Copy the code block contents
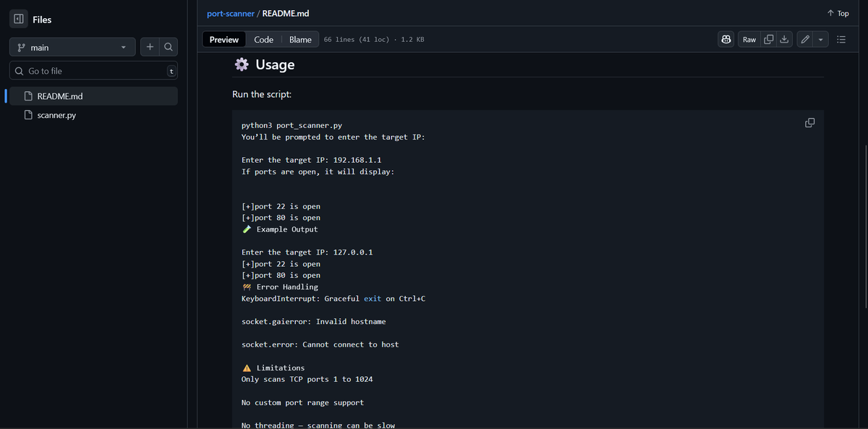The height and width of the screenshot is (429, 868). click(x=809, y=122)
